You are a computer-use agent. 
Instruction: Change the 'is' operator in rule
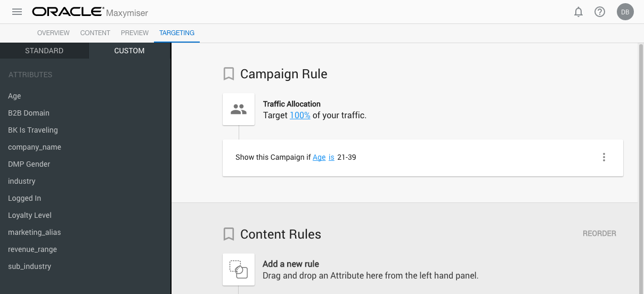pyautogui.click(x=331, y=157)
